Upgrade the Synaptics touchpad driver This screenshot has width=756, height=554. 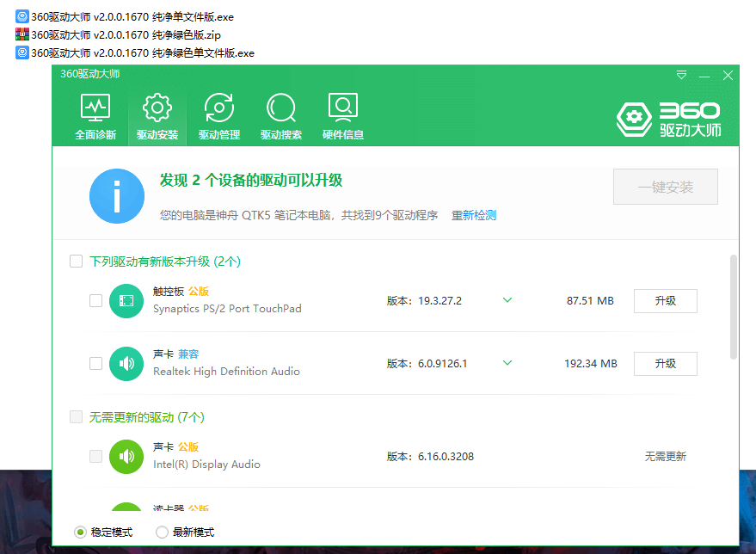point(666,301)
